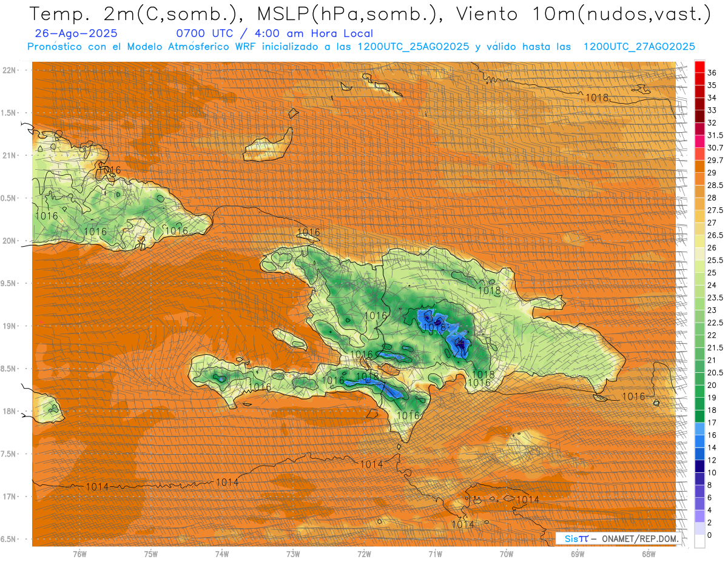Image resolution: width=728 pixels, height=562 pixels.
Task: Click the white swatch below legend value 0
Action: (699, 541)
